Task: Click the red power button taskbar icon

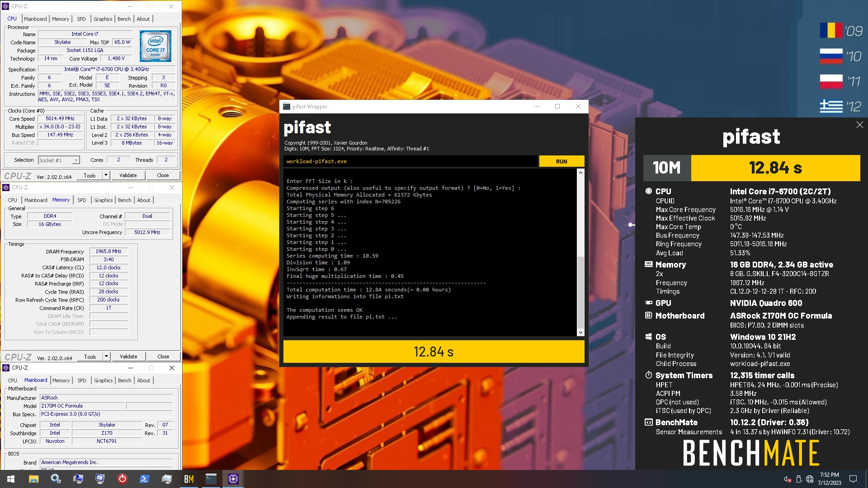Action: (122, 479)
